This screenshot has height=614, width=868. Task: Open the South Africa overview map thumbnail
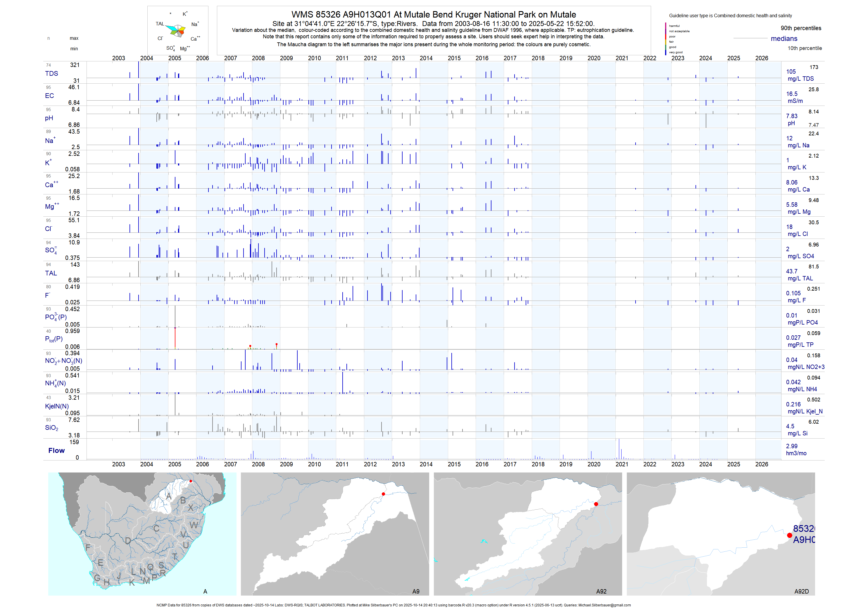(142, 534)
